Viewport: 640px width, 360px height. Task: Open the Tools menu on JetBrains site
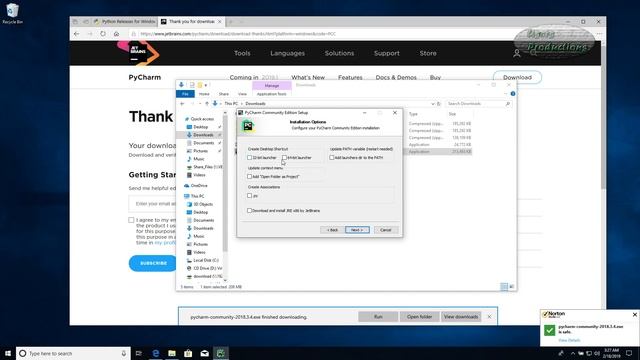(242, 53)
